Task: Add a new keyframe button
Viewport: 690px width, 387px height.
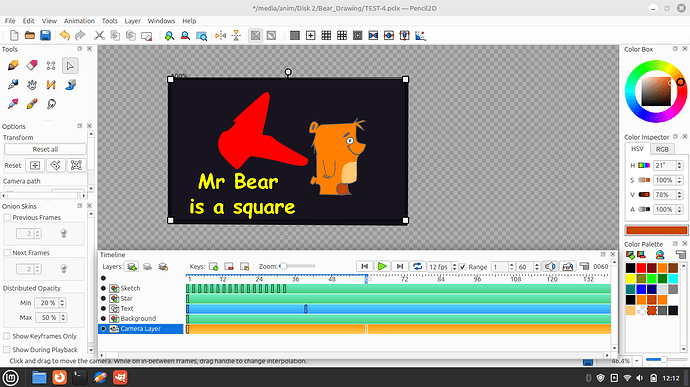Action: tap(213, 266)
